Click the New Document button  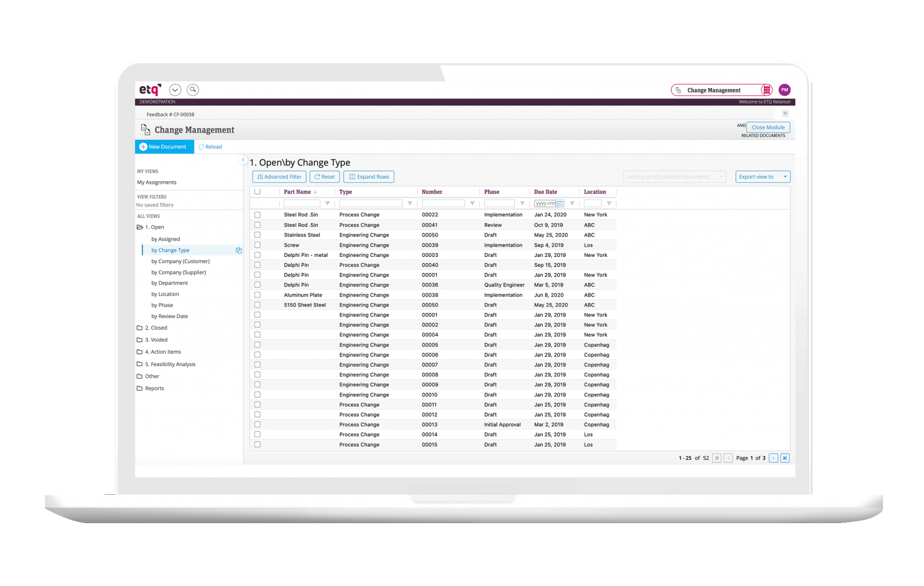tap(164, 147)
